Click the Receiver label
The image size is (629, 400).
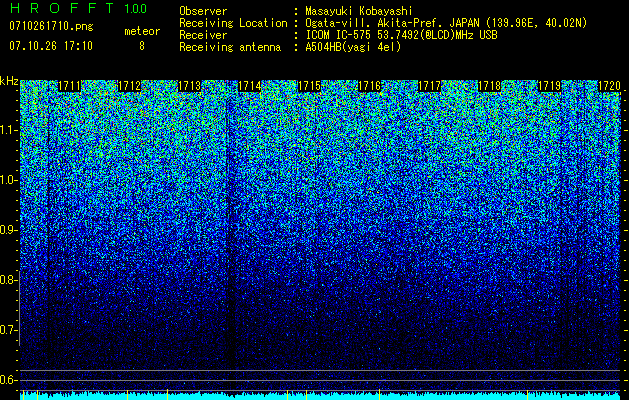click(203, 35)
